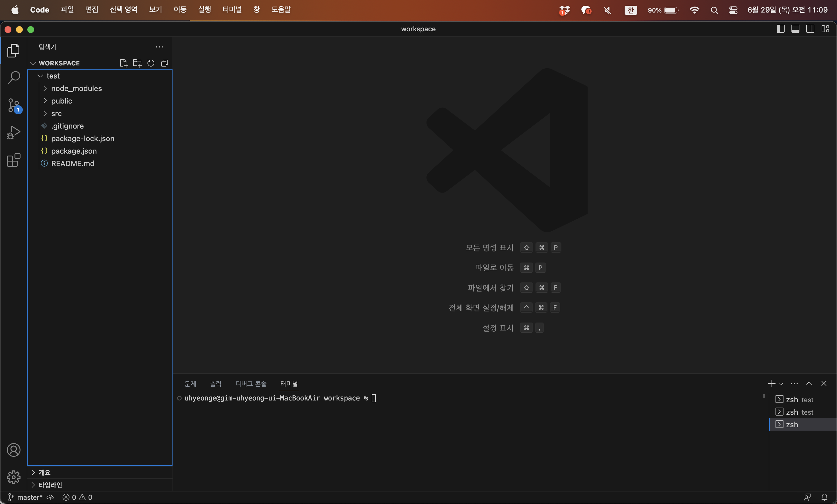Image resolution: width=837 pixels, height=504 pixels.
Task: Toggle secondary sidebar visibility in title bar
Action: pyautogui.click(x=810, y=29)
